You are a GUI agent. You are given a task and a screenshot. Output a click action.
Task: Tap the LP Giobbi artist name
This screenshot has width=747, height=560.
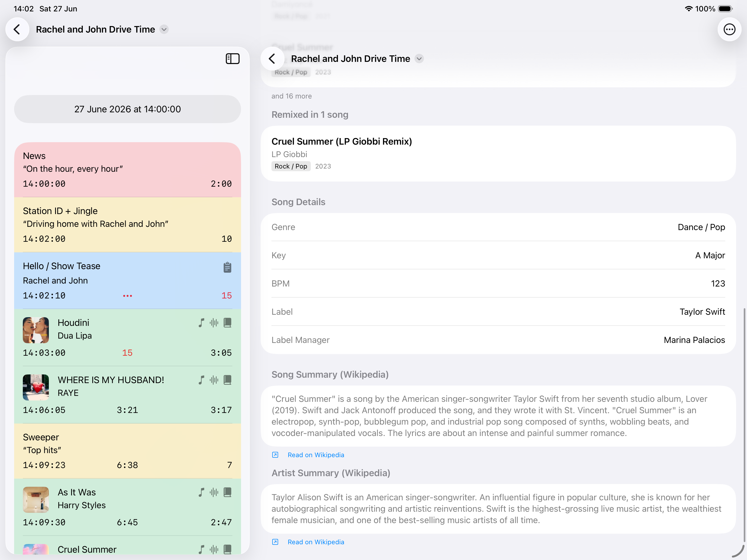[x=289, y=154]
